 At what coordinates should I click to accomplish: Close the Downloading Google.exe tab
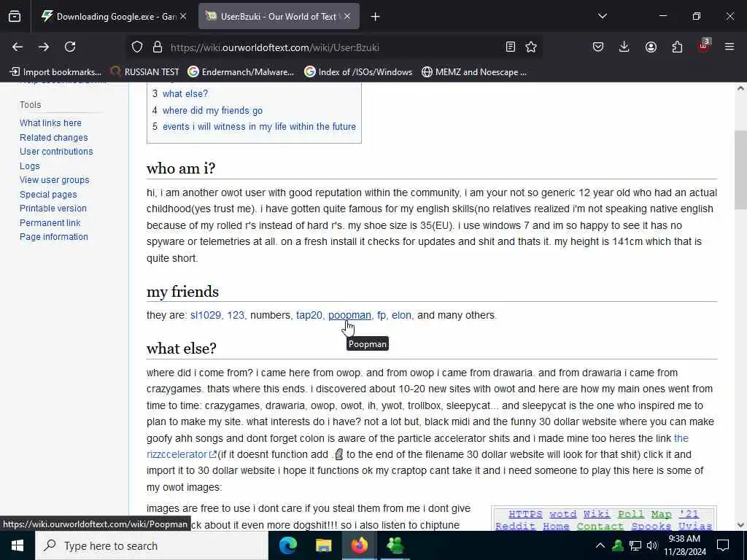(183, 16)
